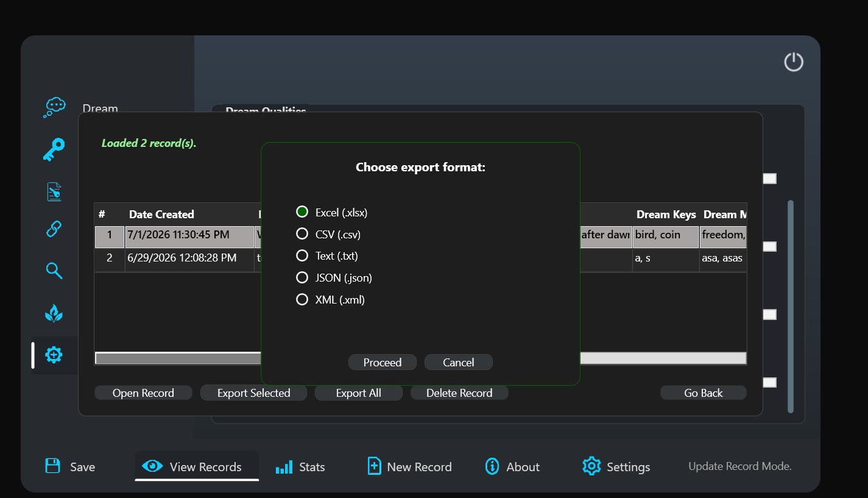Click the 'asa, asas' cell

[723, 258]
